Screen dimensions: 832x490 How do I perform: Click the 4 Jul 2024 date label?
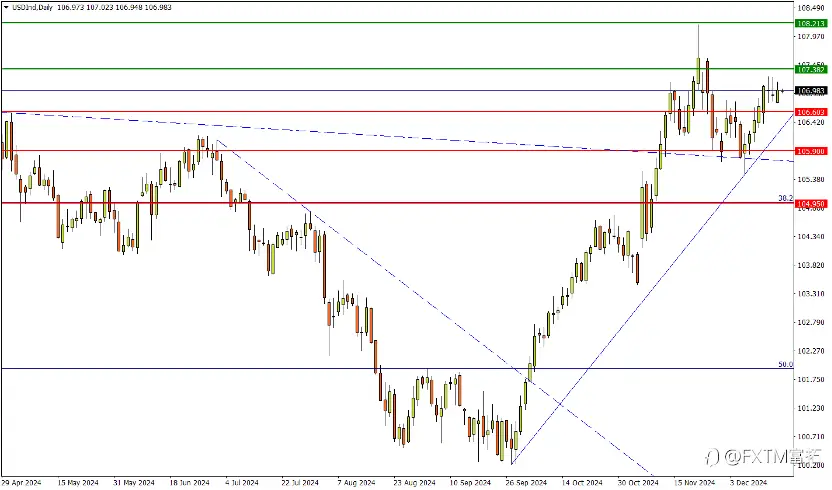pos(242,483)
